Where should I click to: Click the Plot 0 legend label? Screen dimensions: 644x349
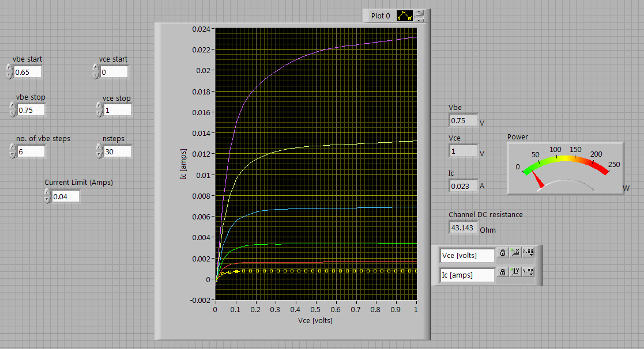pyautogui.click(x=381, y=16)
